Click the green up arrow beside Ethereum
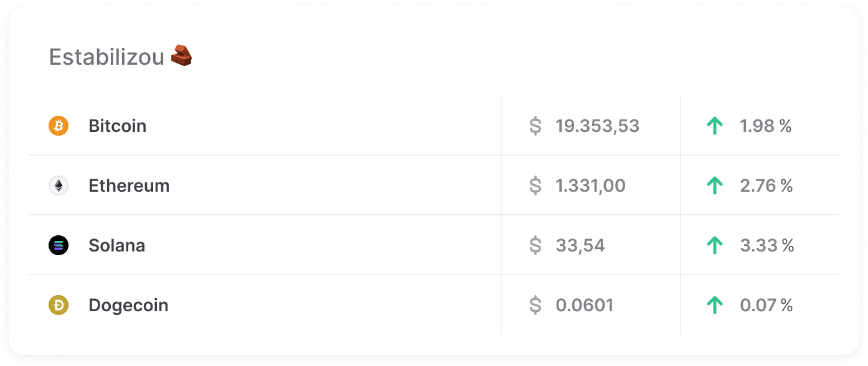 (715, 185)
